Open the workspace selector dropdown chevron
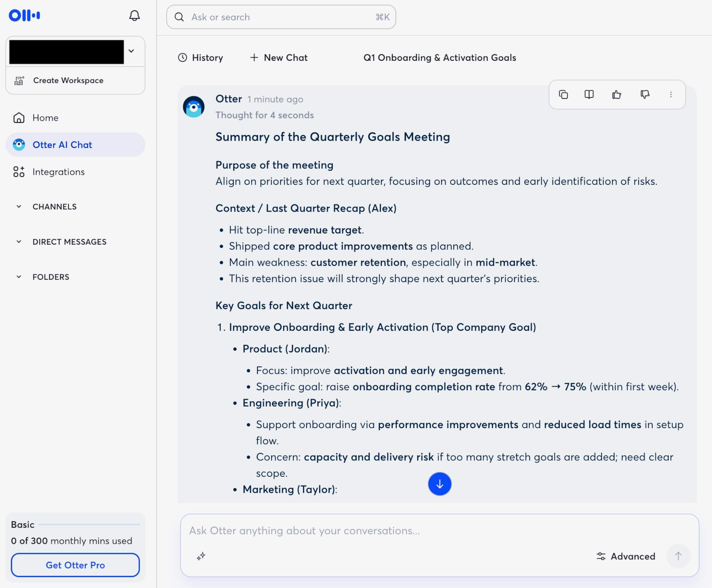The width and height of the screenshot is (712, 588). click(x=131, y=51)
